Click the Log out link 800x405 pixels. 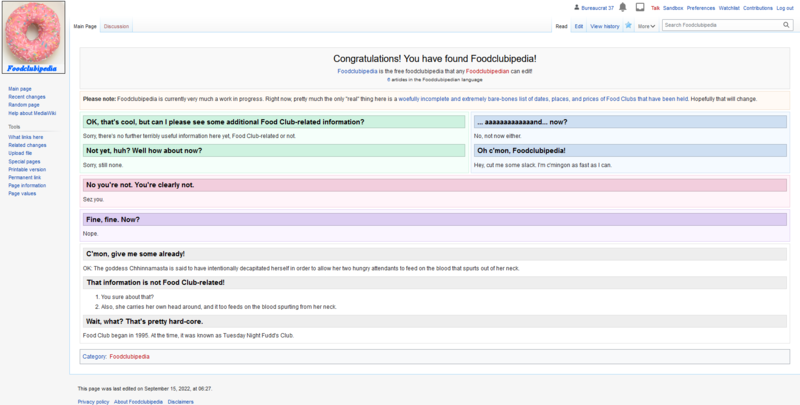pyautogui.click(x=785, y=8)
